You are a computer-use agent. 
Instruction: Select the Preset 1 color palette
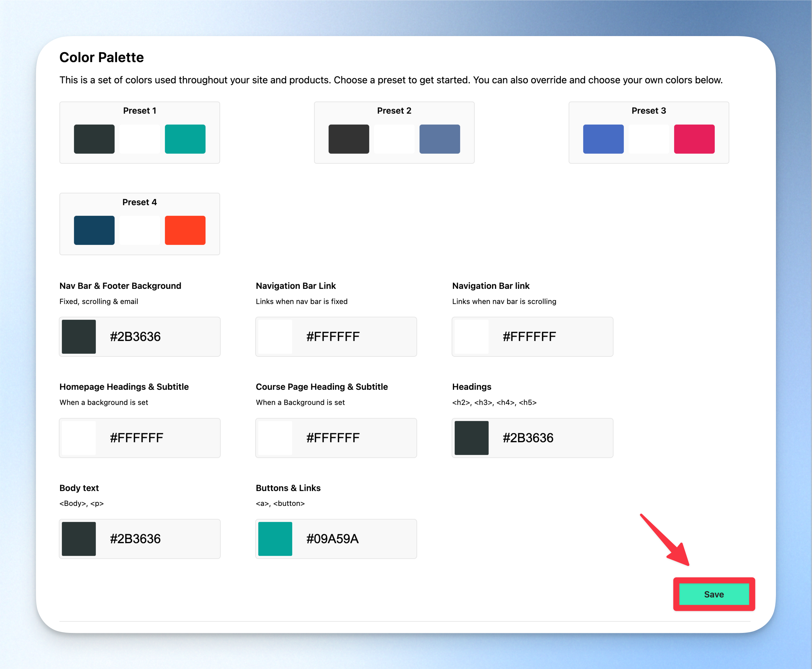tap(139, 132)
